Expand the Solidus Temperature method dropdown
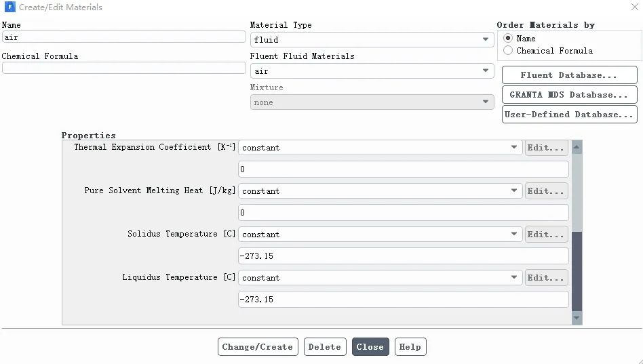 point(380,235)
